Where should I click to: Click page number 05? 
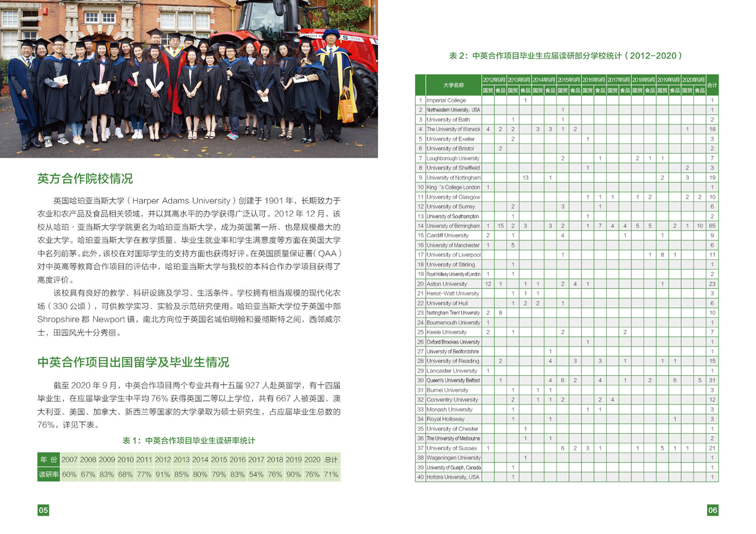click(x=43, y=510)
